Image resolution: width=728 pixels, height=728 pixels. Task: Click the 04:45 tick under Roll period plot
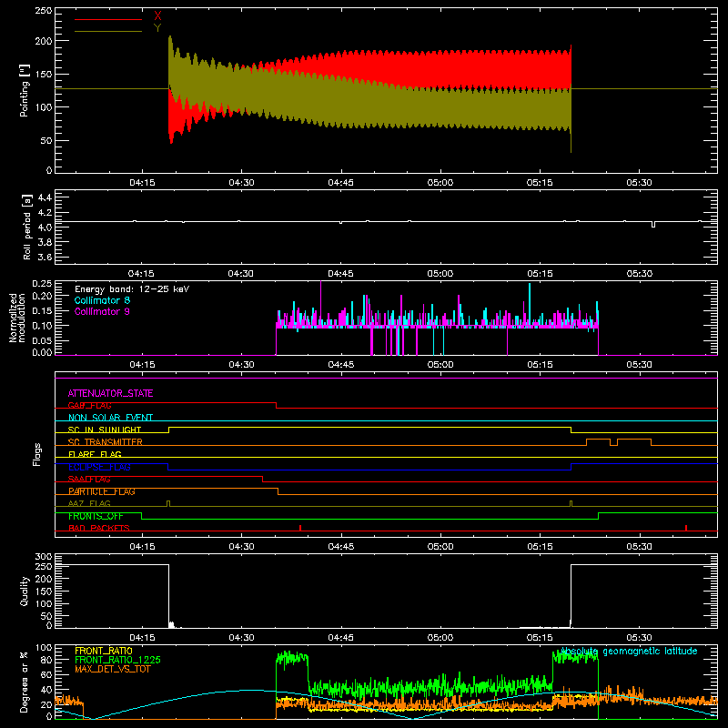tap(340, 274)
